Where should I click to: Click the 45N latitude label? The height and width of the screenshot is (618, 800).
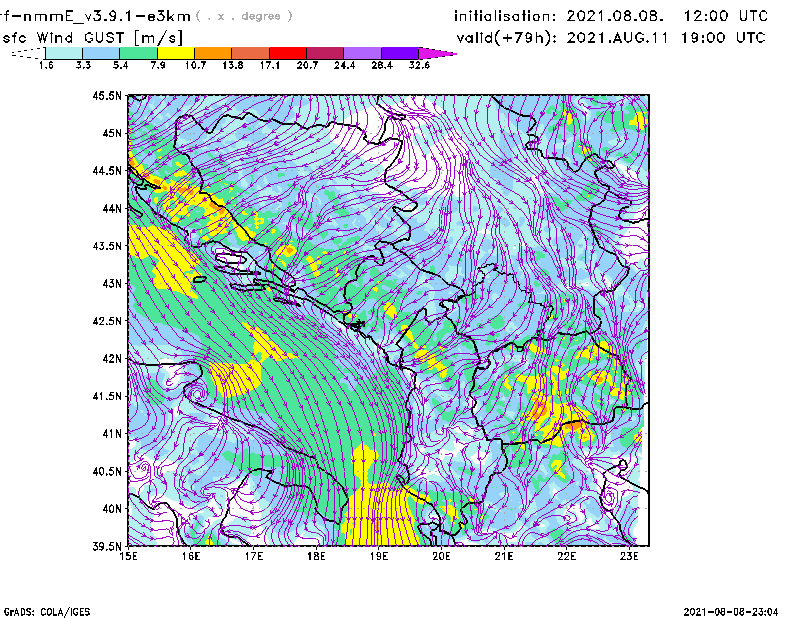pyautogui.click(x=112, y=133)
